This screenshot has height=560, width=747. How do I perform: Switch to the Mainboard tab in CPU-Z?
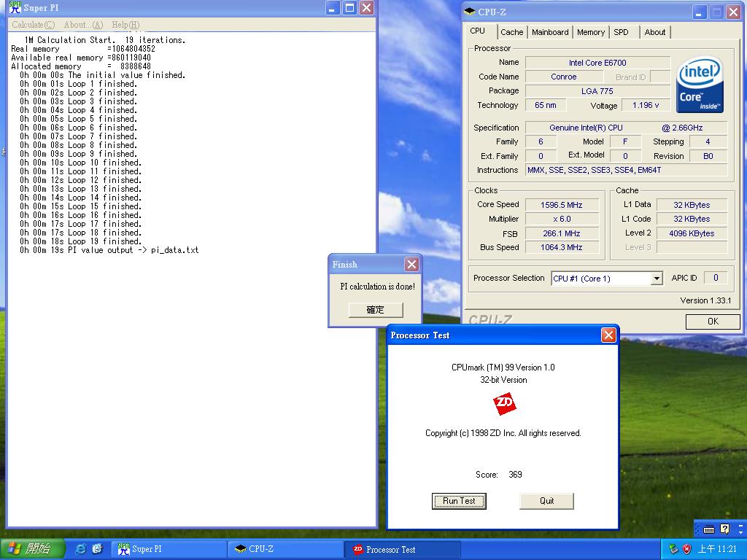(550, 32)
